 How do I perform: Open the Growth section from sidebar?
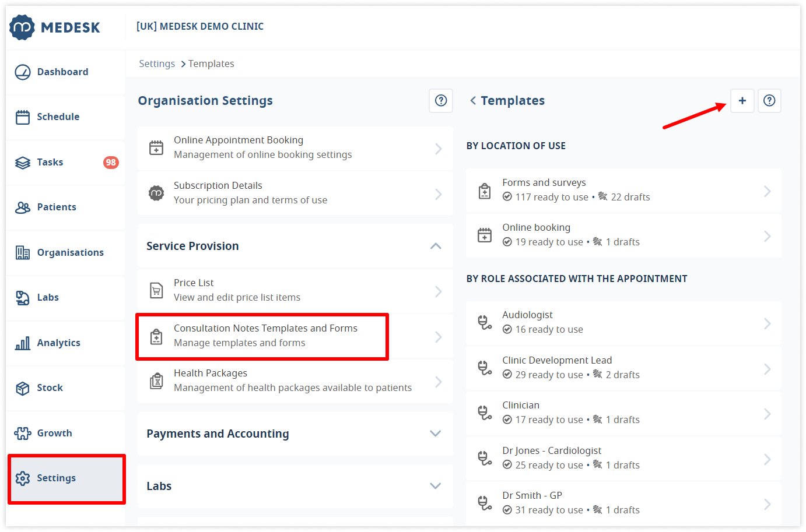54,433
